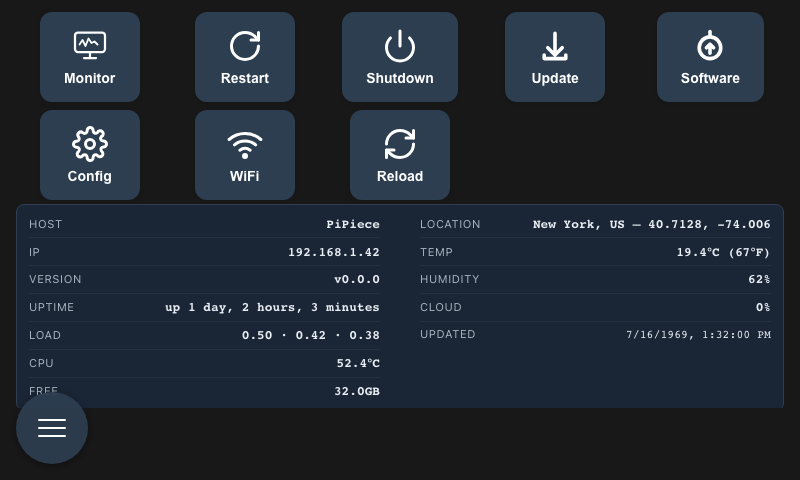Click the Shutdown power tile
This screenshot has height=480, width=800.
[x=400, y=57]
